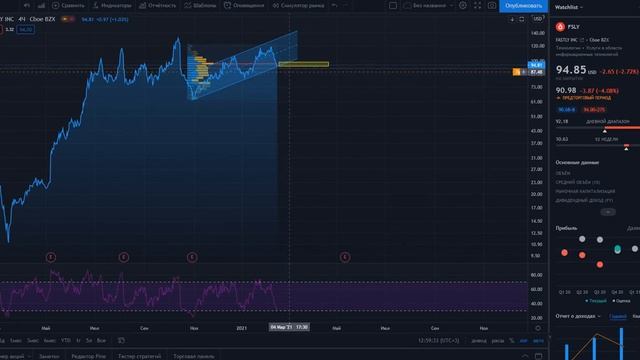Maximize the bottom panel icon
The height and width of the screenshot is (360, 640).
pos(538,356)
